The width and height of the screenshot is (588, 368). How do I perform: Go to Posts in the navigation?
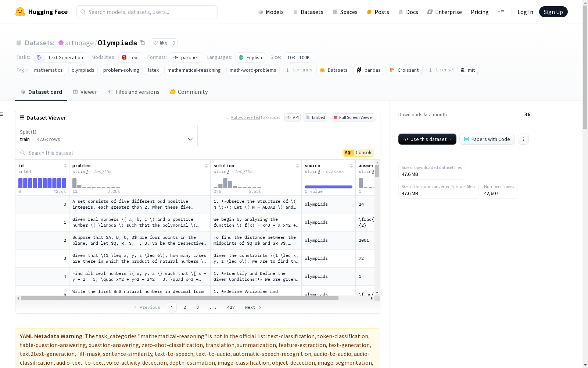pyautogui.click(x=378, y=12)
